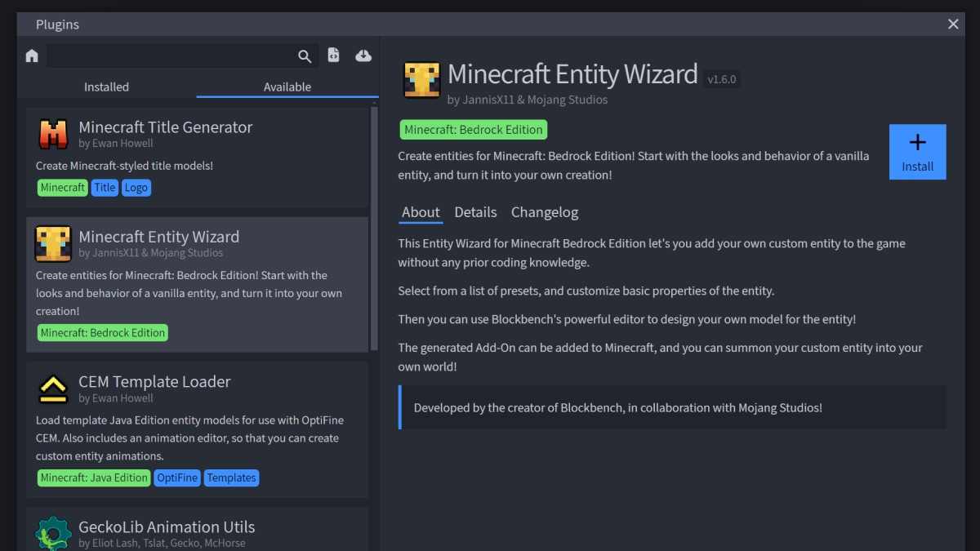Switch to the Installed tab
This screenshot has height=551, width=980.
[106, 87]
